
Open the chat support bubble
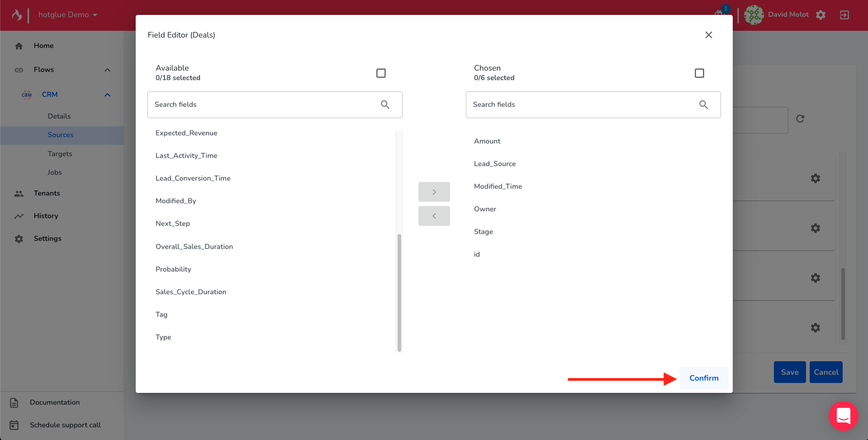point(843,416)
